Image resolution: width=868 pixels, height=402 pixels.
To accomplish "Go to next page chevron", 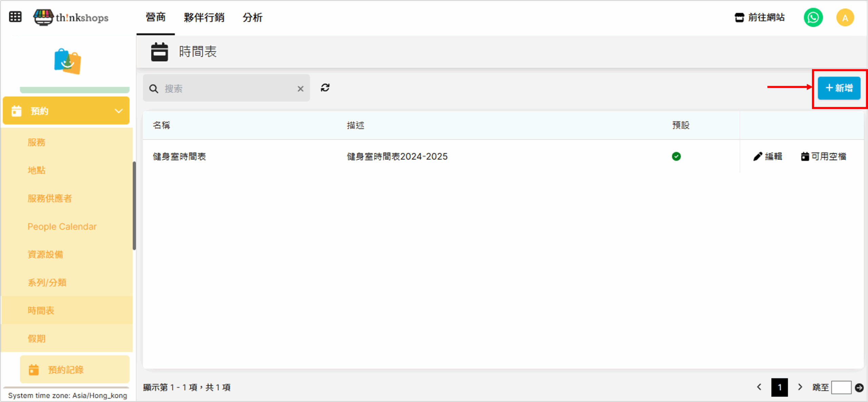I will pyautogui.click(x=800, y=387).
